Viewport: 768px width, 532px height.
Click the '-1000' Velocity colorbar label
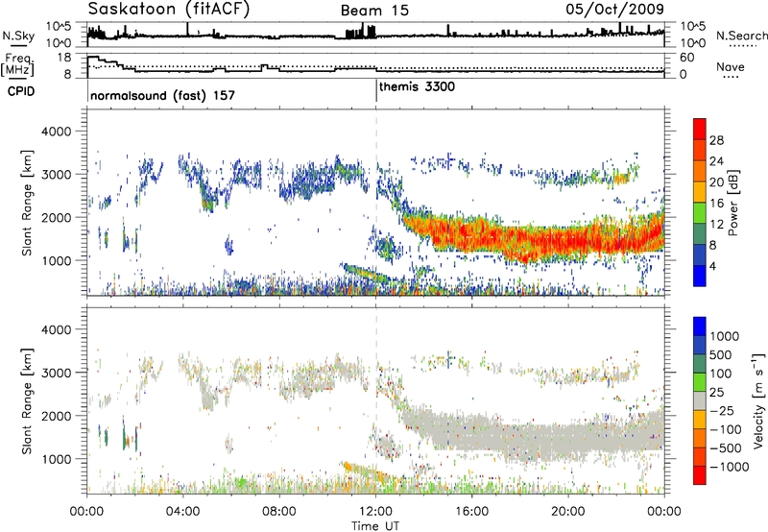[x=730, y=467]
